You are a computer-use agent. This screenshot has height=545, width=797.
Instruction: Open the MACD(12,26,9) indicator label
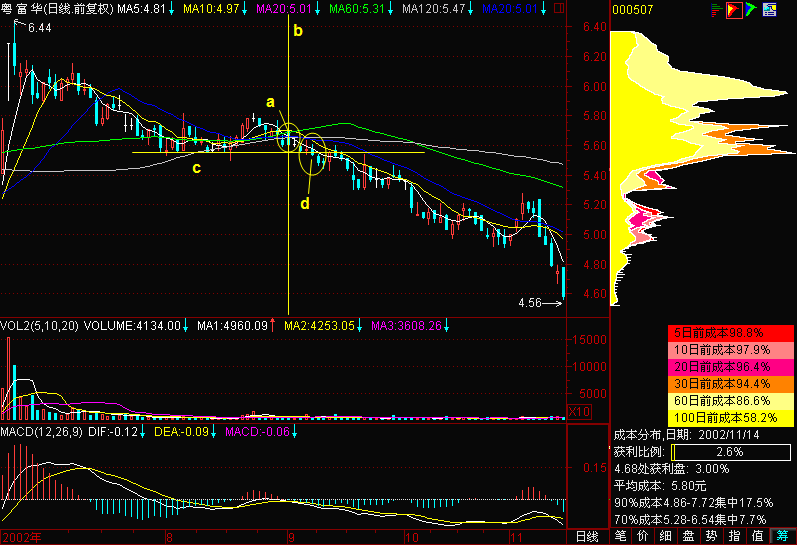[x=42, y=432]
